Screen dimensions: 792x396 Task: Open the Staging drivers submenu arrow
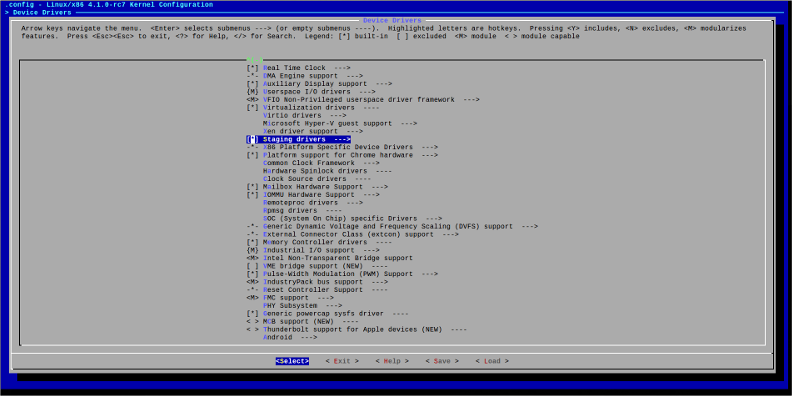tap(342, 139)
